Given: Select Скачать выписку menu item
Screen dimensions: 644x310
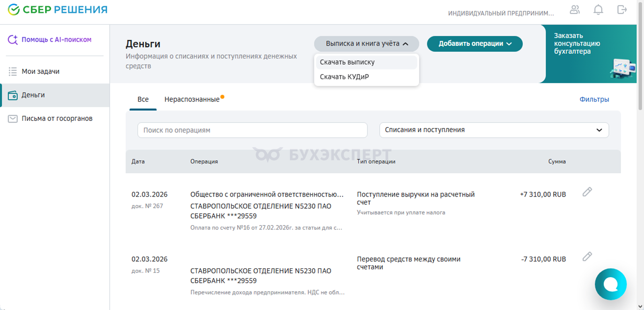Looking at the screenshot, I should coord(347,62).
